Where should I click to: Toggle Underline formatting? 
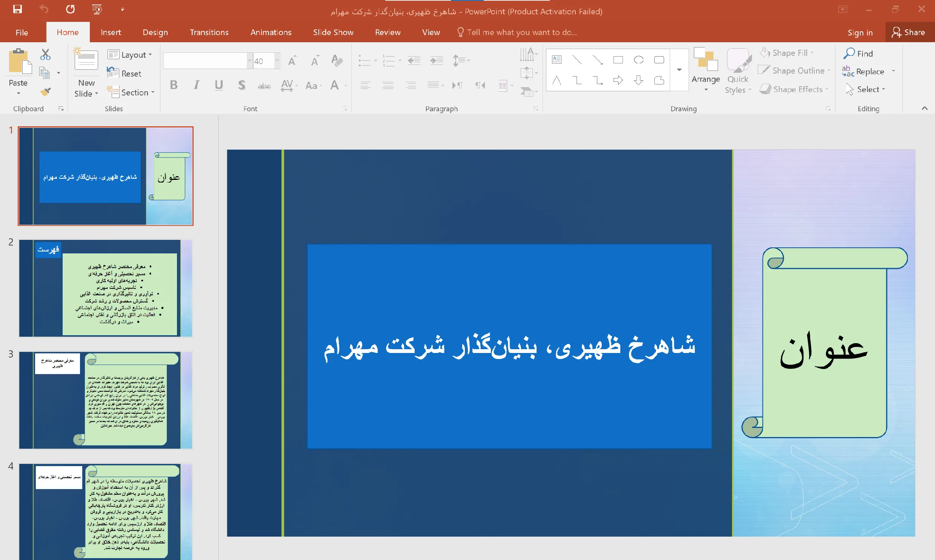219,85
